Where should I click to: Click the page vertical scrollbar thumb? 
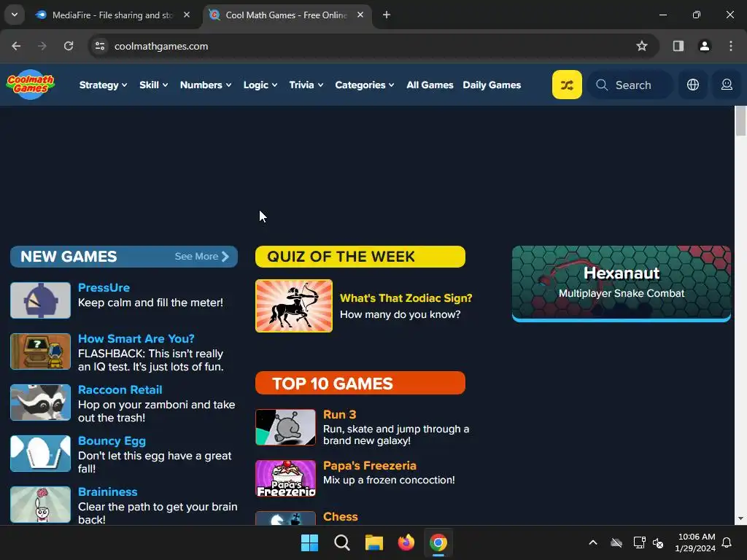pyautogui.click(x=740, y=121)
